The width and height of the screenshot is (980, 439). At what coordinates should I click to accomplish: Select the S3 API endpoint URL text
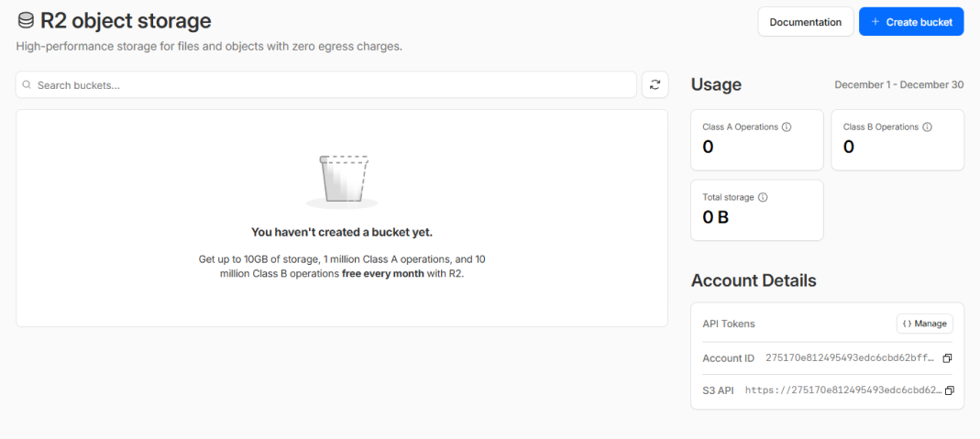click(x=843, y=390)
